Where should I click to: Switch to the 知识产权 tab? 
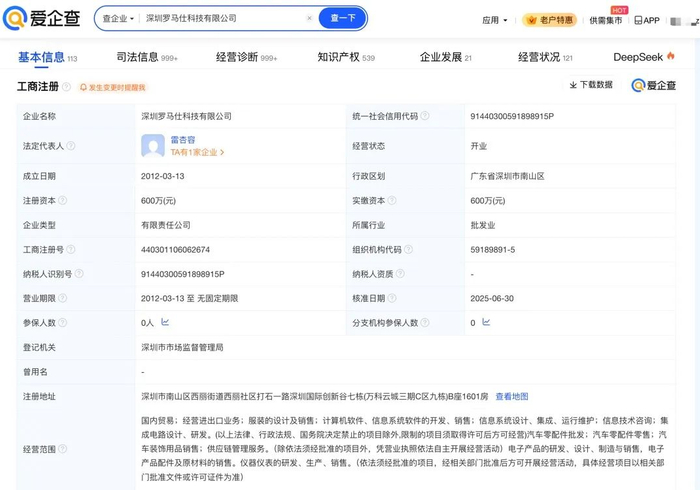point(338,57)
